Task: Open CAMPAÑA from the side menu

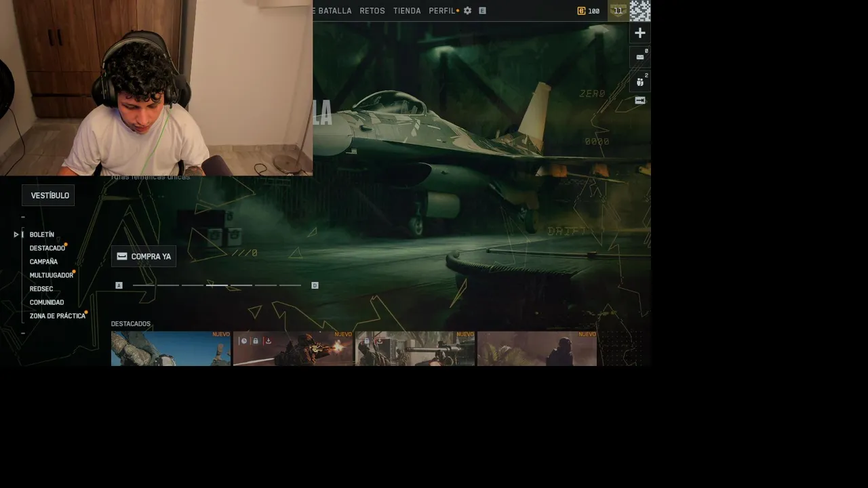Action: 43,262
